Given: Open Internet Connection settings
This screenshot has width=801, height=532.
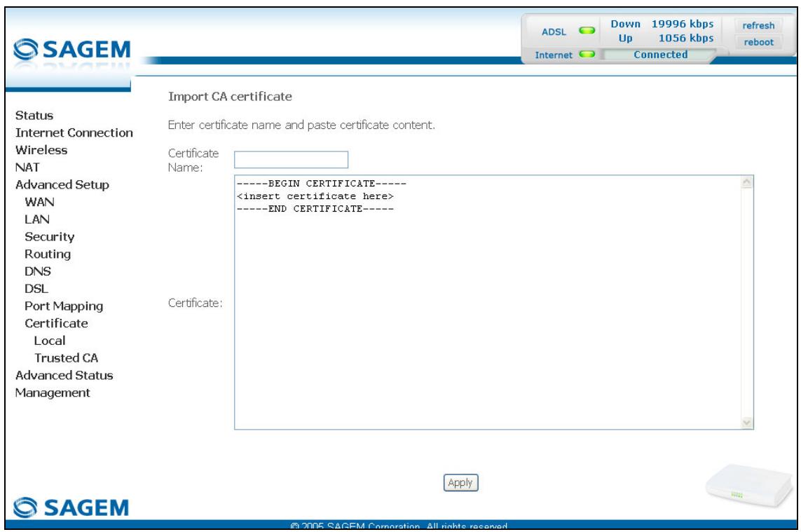Looking at the screenshot, I should click(x=74, y=133).
